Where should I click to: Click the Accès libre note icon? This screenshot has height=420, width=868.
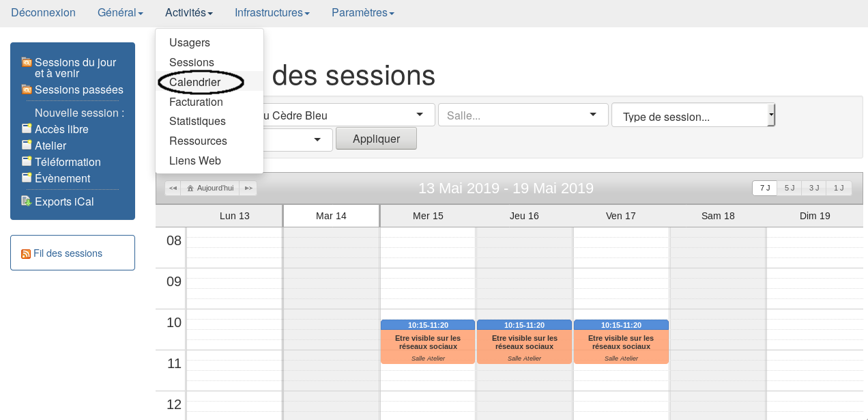tap(27, 129)
